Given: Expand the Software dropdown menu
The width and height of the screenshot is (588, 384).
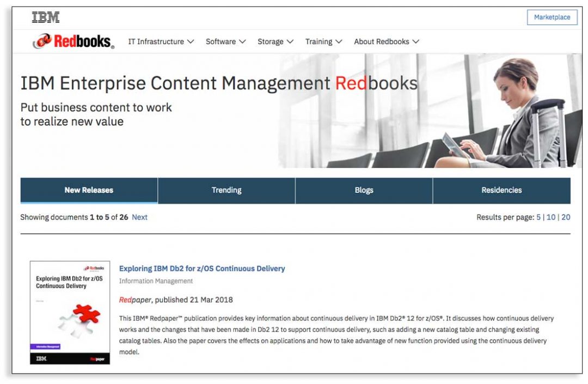Looking at the screenshot, I should 225,41.
